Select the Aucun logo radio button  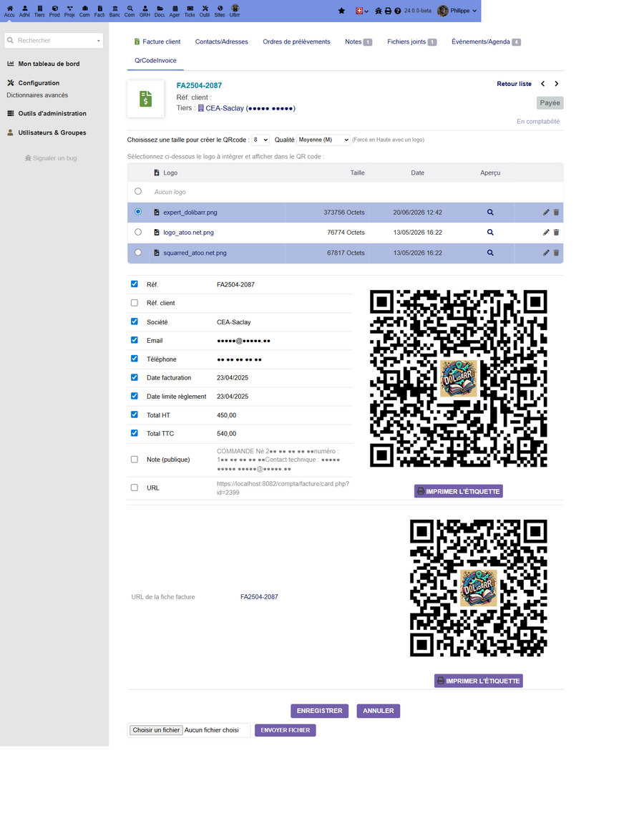[x=138, y=191]
